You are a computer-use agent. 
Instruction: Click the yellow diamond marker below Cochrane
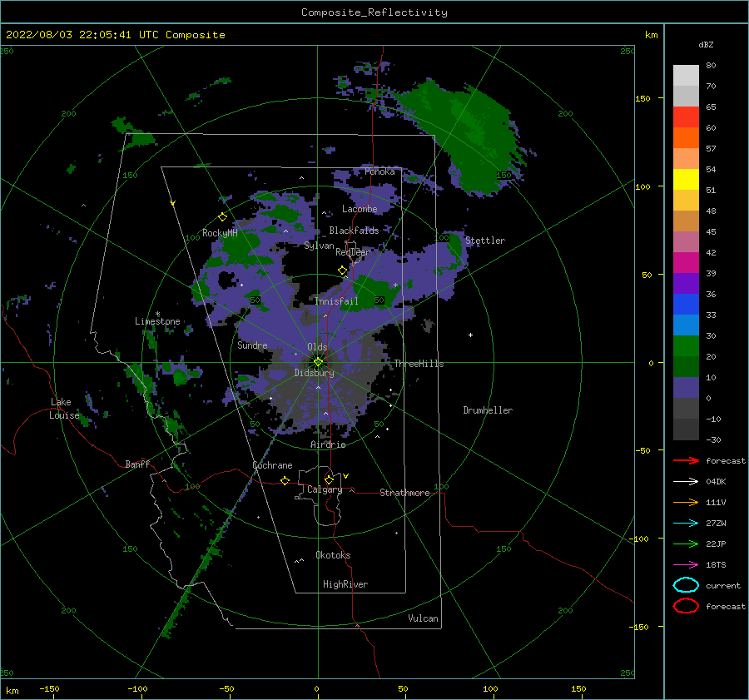(285, 480)
